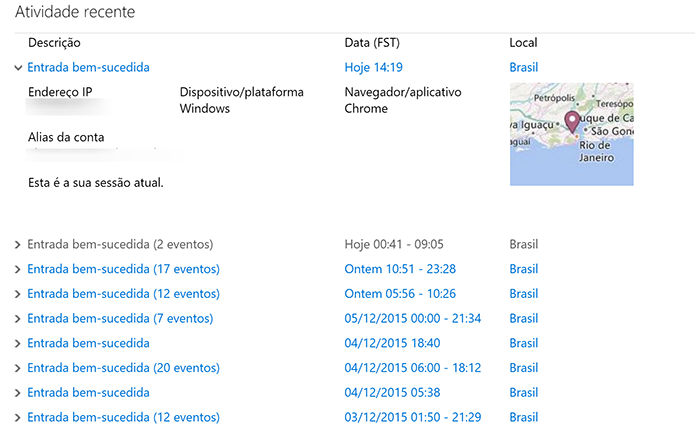Expand the 17 eventos entry chevron

pos(18,269)
